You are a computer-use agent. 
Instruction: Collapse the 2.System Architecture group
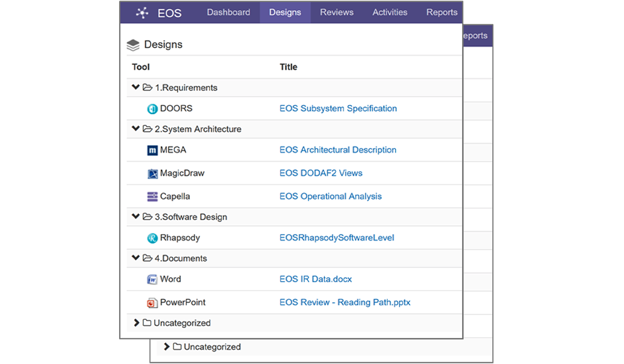(x=136, y=129)
